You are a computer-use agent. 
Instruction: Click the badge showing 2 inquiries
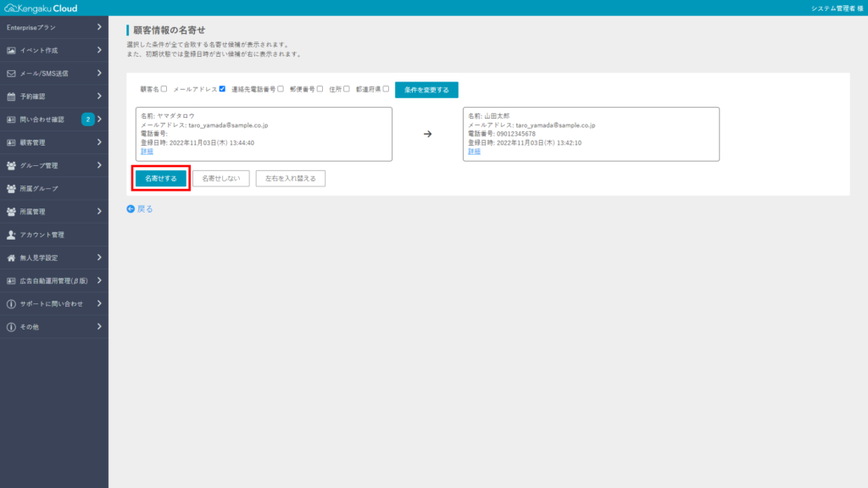point(87,119)
